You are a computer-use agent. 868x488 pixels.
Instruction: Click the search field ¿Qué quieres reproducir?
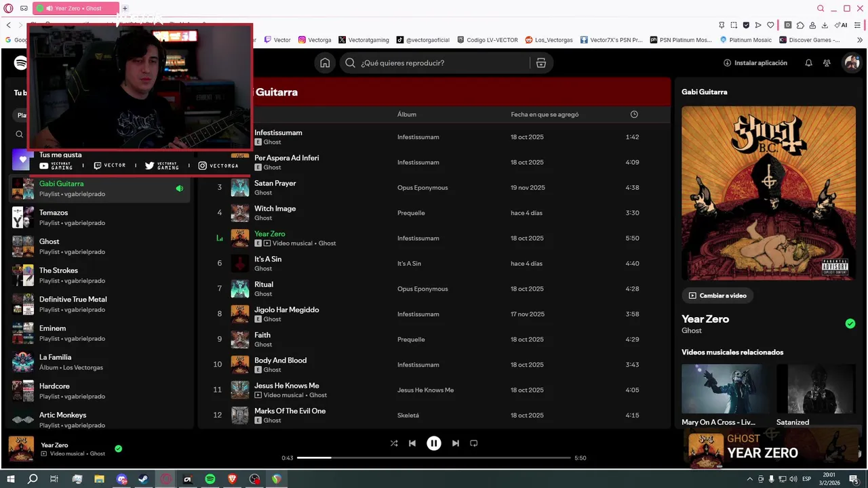pyautogui.click(x=434, y=63)
